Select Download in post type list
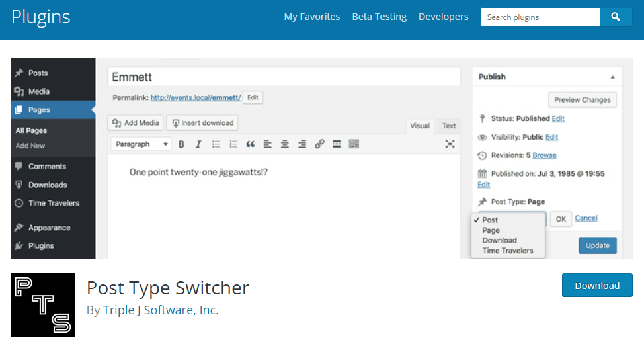The image size is (644, 348). [499, 240]
